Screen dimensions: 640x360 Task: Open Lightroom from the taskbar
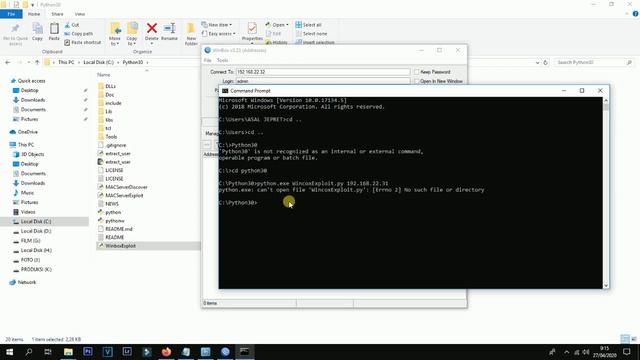[127, 351]
